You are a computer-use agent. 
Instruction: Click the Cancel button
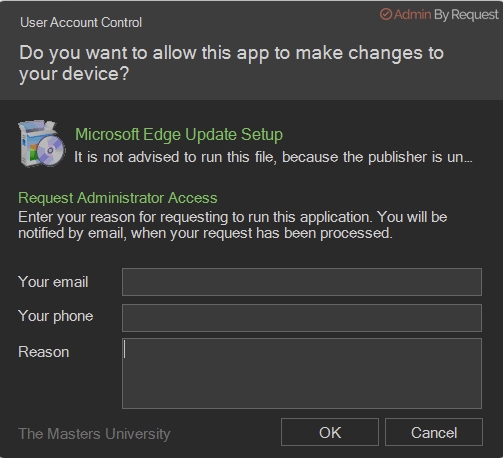pyautogui.click(x=434, y=432)
